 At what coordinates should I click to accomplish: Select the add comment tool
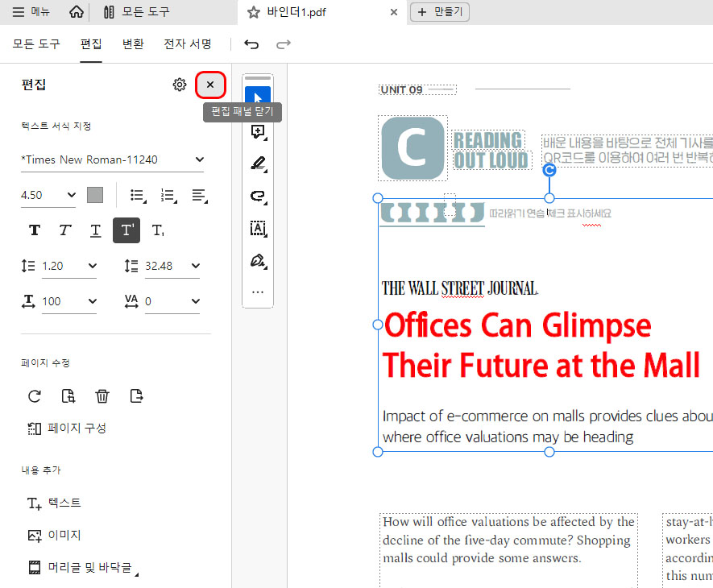[x=258, y=132]
